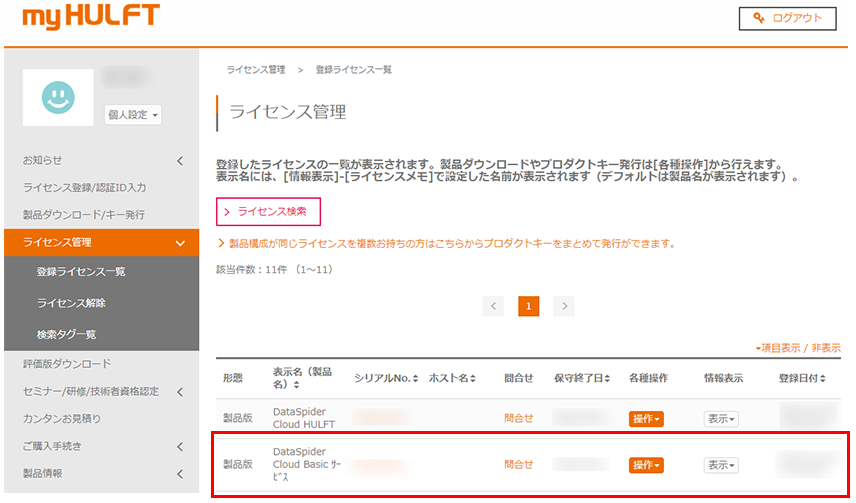Go to next page arrow
This screenshot has width=856, height=503.
click(x=565, y=306)
